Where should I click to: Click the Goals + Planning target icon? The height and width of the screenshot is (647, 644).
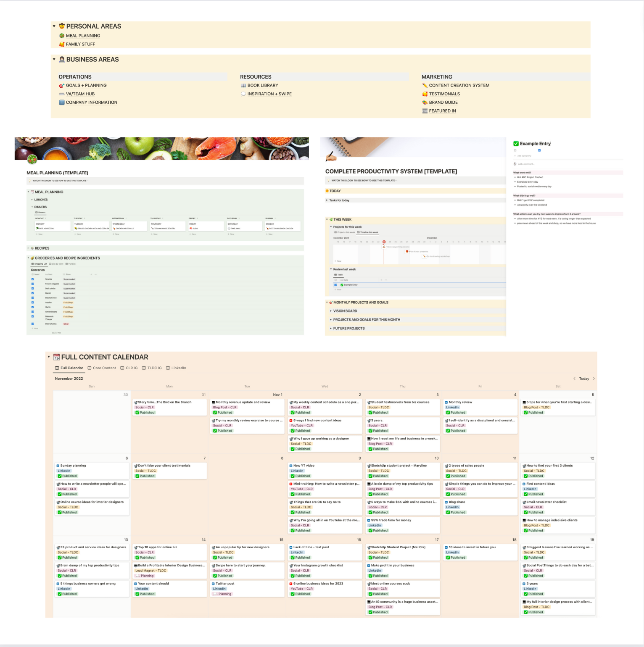tap(62, 86)
